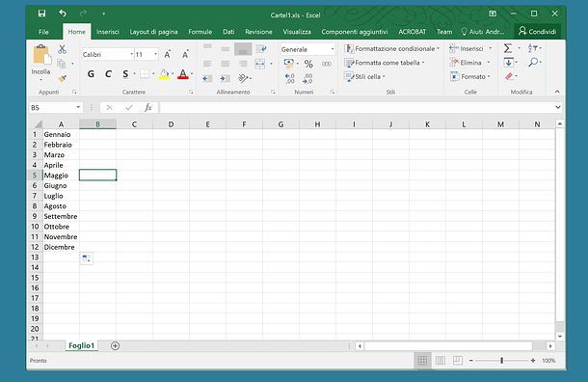Click the thousands separator 000 icon
Viewport: 588px width, 382px height.
click(327, 64)
